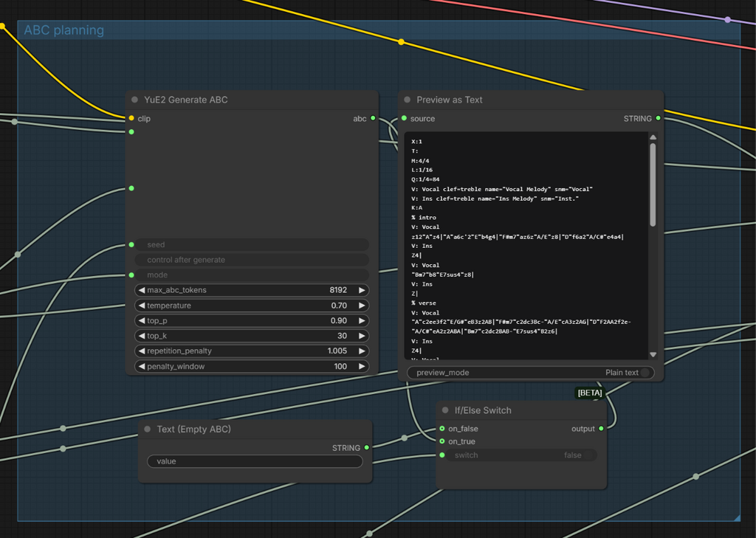Click the 'M:4/4' meter line

click(420, 161)
